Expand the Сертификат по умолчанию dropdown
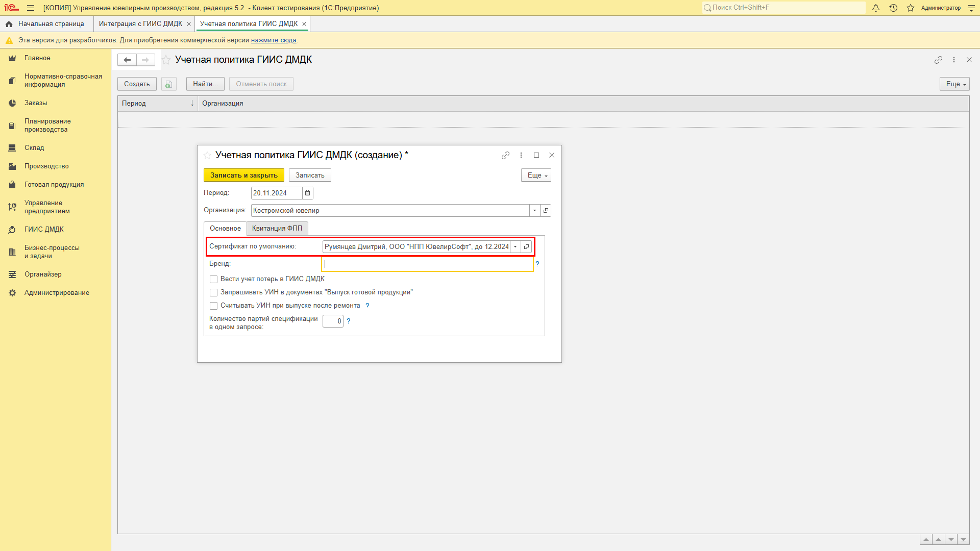 [516, 247]
